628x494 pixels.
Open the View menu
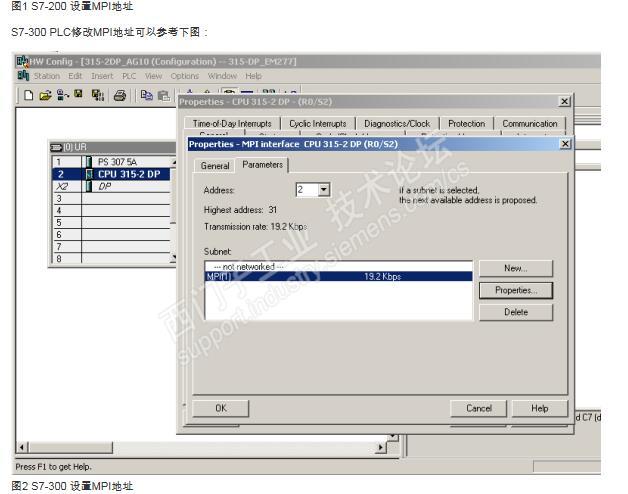[x=153, y=76]
